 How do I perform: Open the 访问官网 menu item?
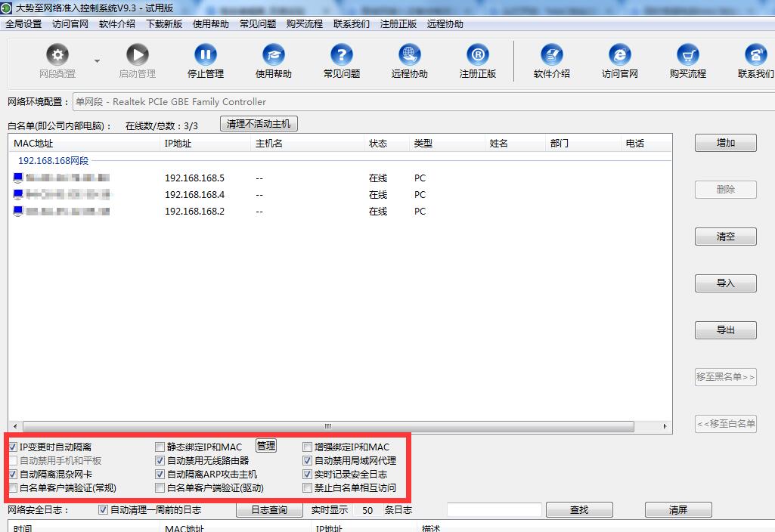[70, 23]
